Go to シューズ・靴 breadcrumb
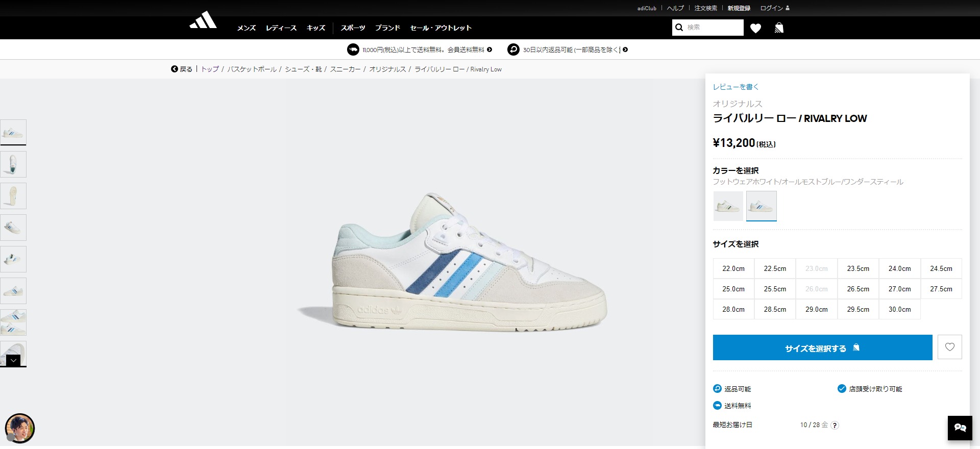980x449 pixels. point(303,69)
